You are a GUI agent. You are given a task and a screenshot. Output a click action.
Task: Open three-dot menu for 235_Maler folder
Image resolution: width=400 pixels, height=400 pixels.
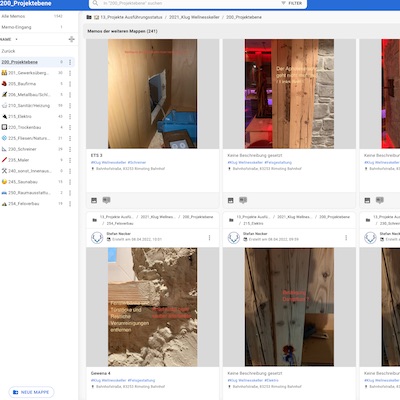point(70,160)
